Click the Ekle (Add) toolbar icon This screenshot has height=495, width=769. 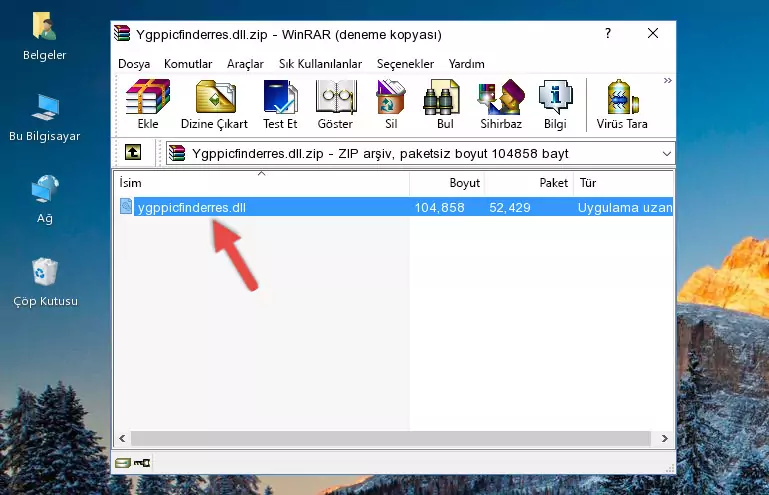click(148, 104)
